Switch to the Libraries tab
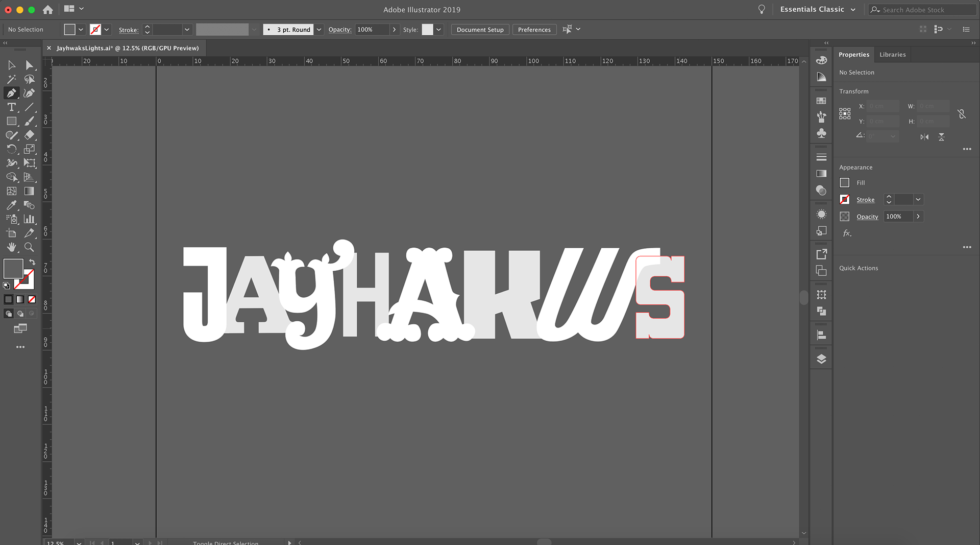Viewport: 980px width, 545px height. click(x=892, y=55)
